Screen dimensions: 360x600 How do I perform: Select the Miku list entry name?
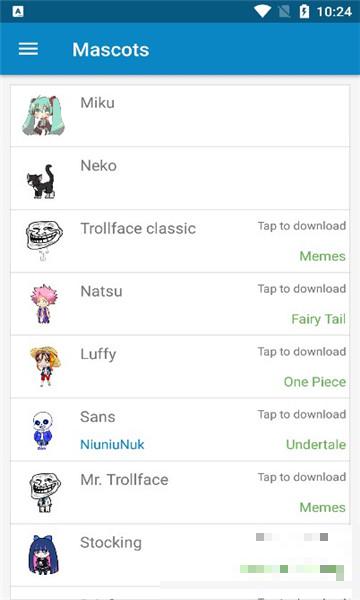tap(98, 103)
